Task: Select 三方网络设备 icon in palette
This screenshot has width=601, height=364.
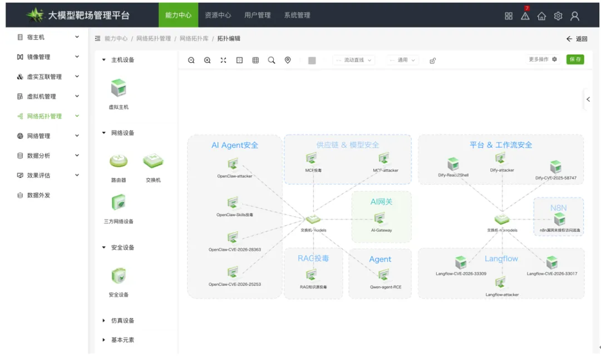Action: tap(119, 202)
